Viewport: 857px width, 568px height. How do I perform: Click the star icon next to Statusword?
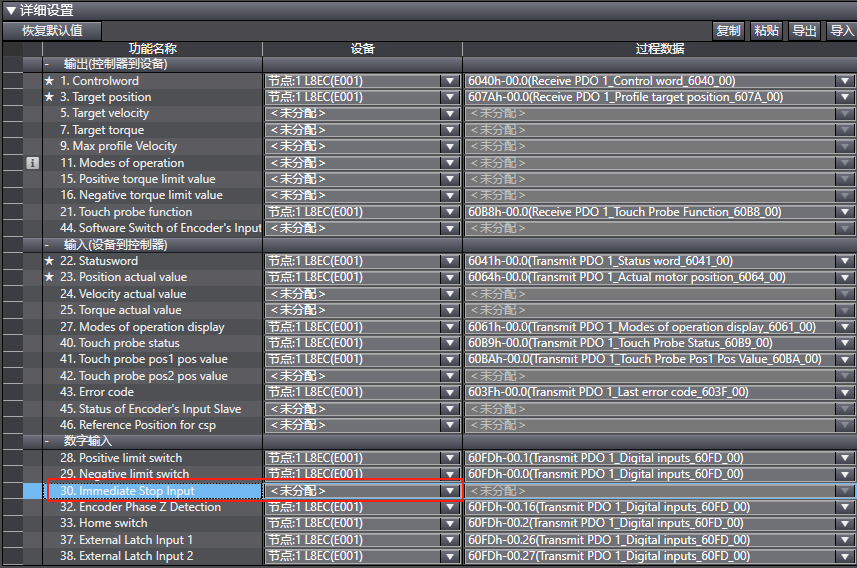click(x=49, y=261)
